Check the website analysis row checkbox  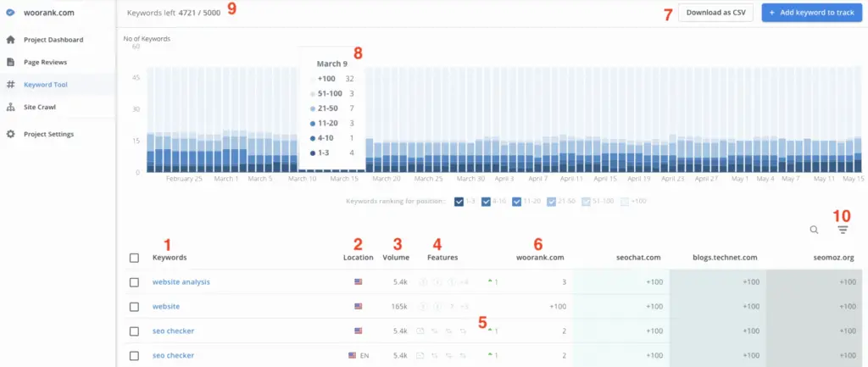134,282
